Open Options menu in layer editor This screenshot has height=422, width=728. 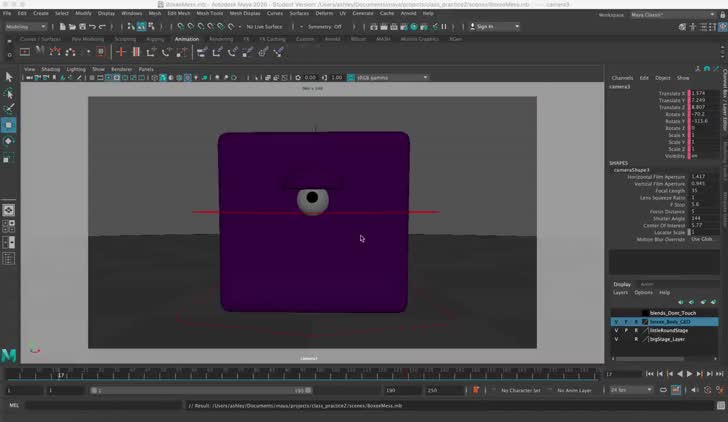(x=644, y=292)
